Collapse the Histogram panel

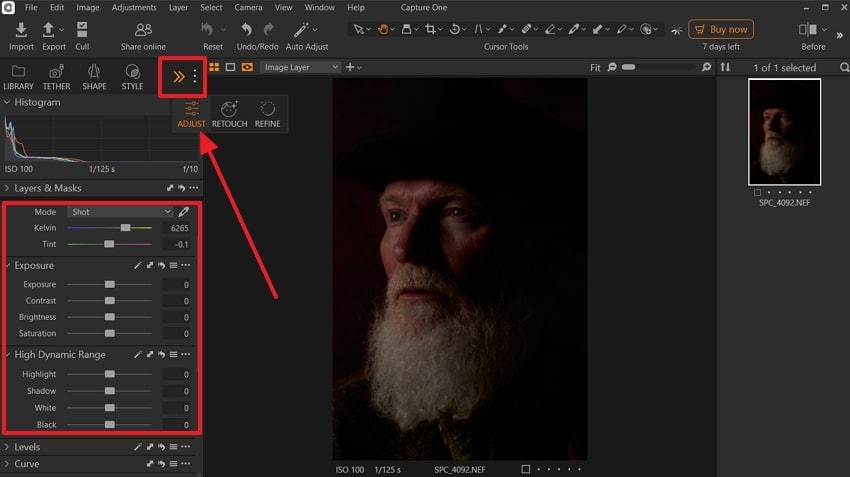tap(7, 102)
